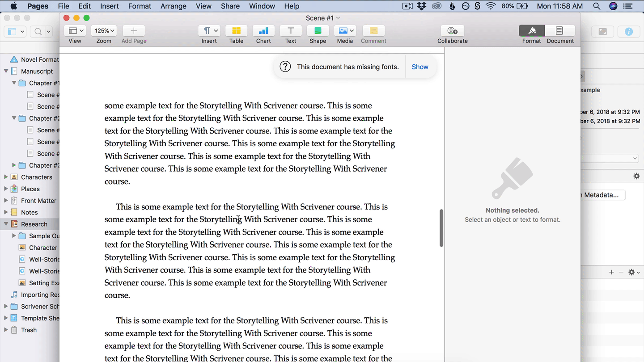This screenshot has width=644, height=362.
Task: Click the Add Page toolbar button
Action: (134, 31)
